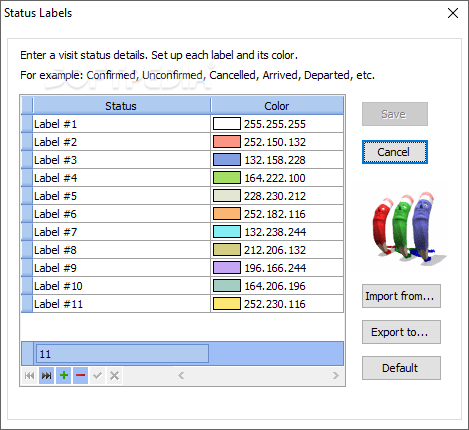Pick green swatch for Label #4
The image size is (469, 430).
click(x=227, y=178)
